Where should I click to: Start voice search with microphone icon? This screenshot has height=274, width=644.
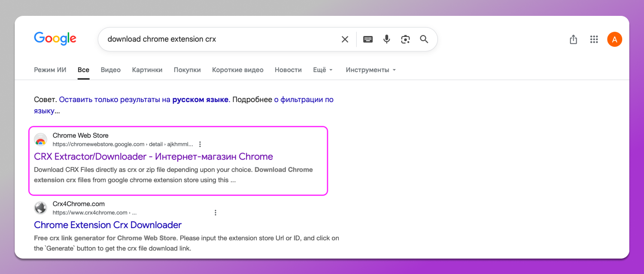[x=387, y=39]
